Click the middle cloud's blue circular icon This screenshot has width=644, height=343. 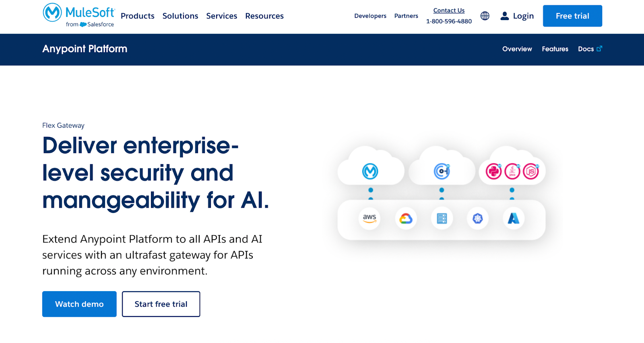(442, 171)
